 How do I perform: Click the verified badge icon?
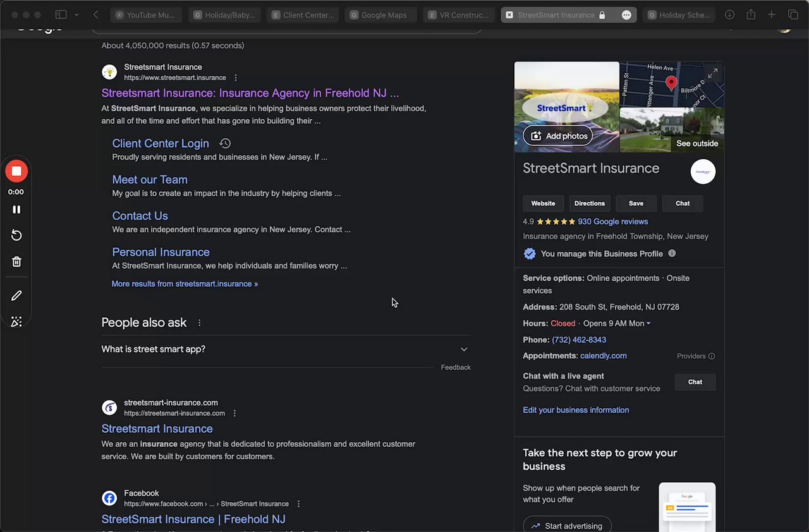click(x=530, y=253)
